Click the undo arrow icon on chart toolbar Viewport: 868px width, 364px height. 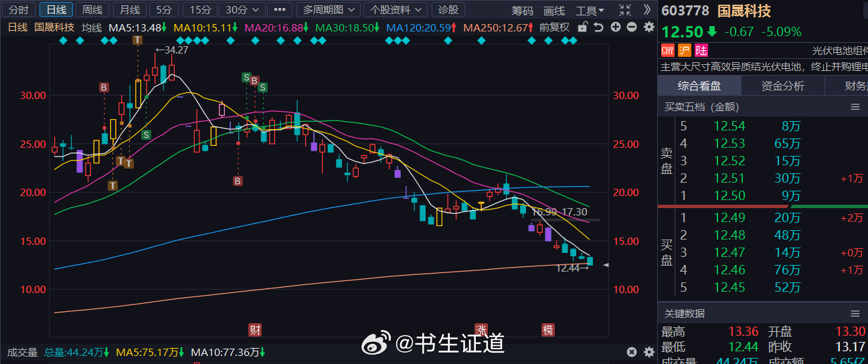coord(598,27)
